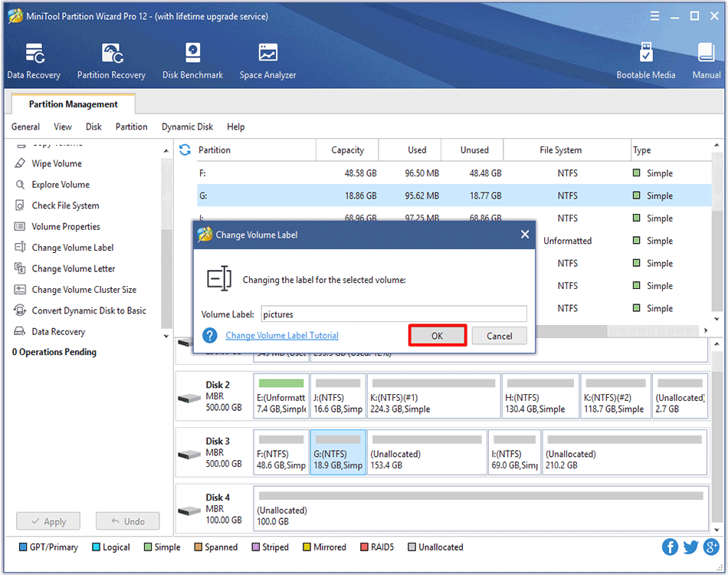Viewport: 728px width, 575px height.
Task: Confirm label change with OK
Action: coord(438,335)
